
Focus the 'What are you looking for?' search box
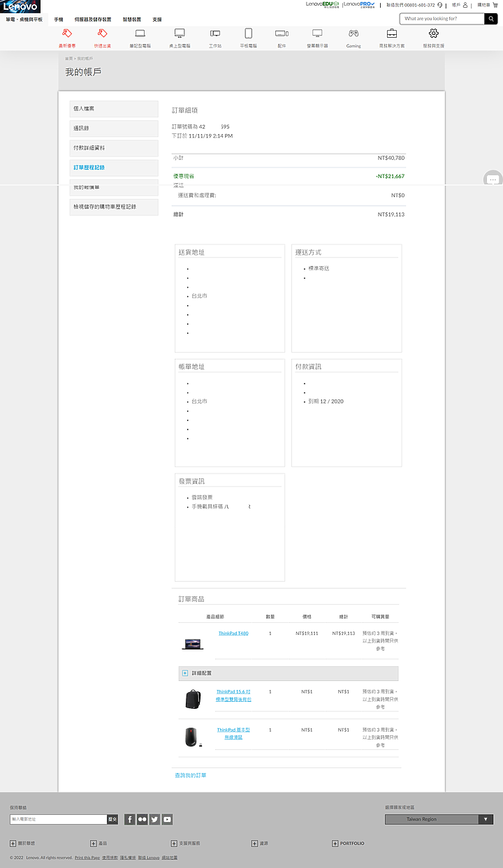pyautogui.click(x=442, y=19)
